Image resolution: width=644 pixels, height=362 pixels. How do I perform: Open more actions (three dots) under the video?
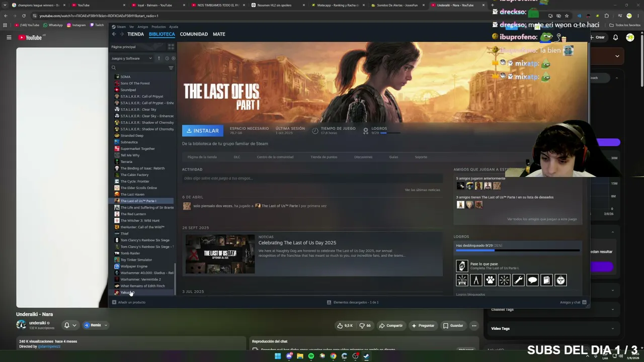click(x=474, y=325)
